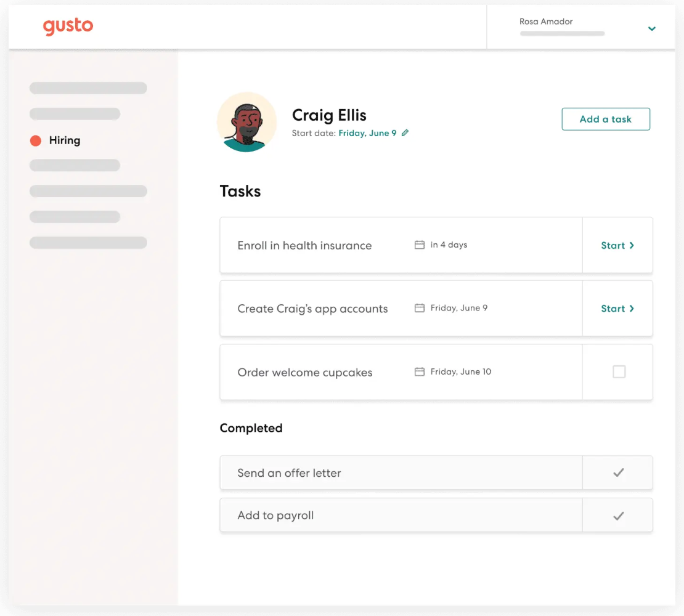Viewport: 684px width, 616px height.
Task: Select Hiring in the sidebar
Action: [x=65, y=140]
